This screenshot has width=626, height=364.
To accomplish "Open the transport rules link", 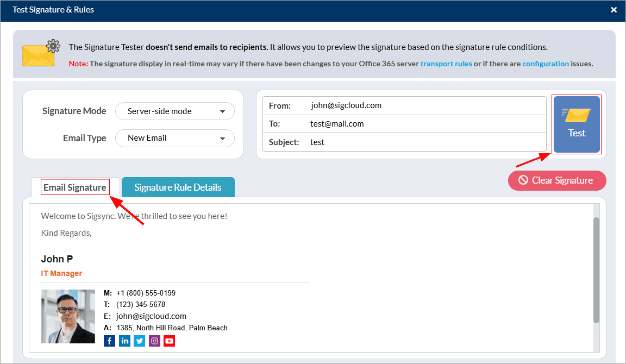I will [x=446, y=64].
